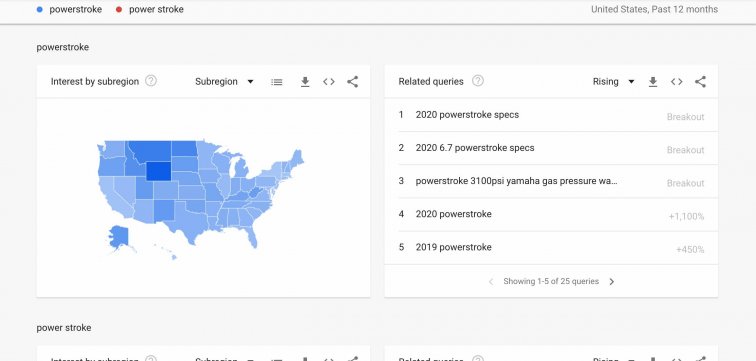Open list view in Interest by subregion

pyautogui.click(x=277, y=82)
